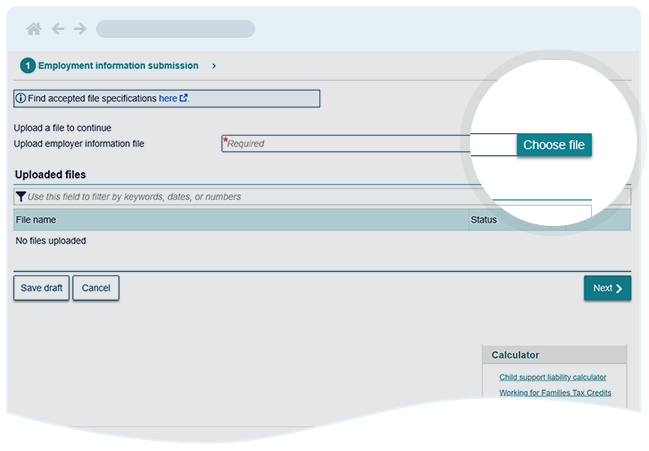This screenshot has height=451, width=649.
Task: Go back using the left arrow icon
Action: 57,29
